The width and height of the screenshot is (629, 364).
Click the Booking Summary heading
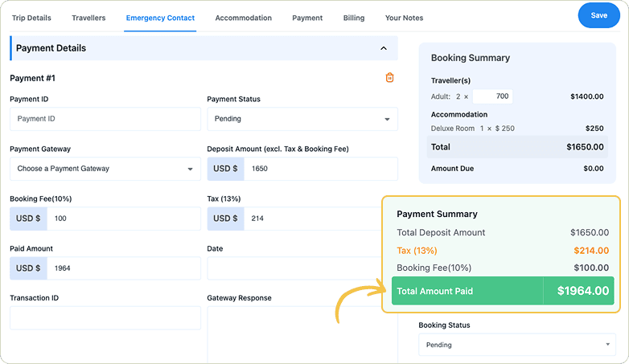(x=471, y=58)
